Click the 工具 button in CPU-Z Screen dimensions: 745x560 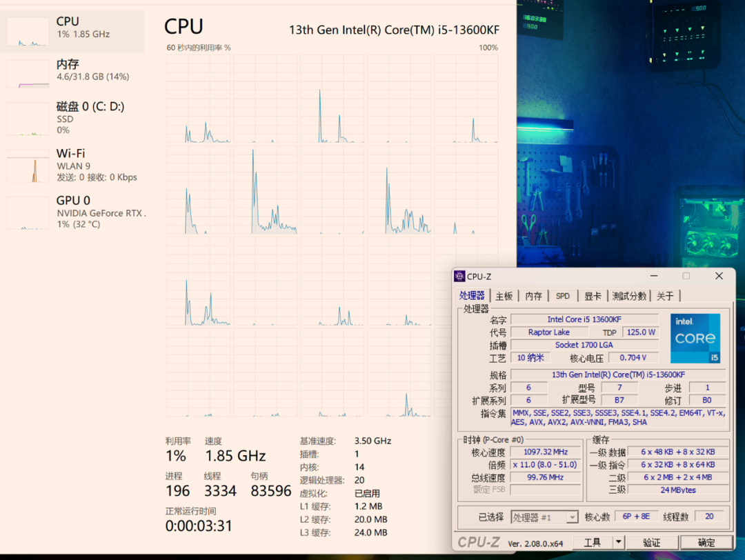(x=592, y=543)
